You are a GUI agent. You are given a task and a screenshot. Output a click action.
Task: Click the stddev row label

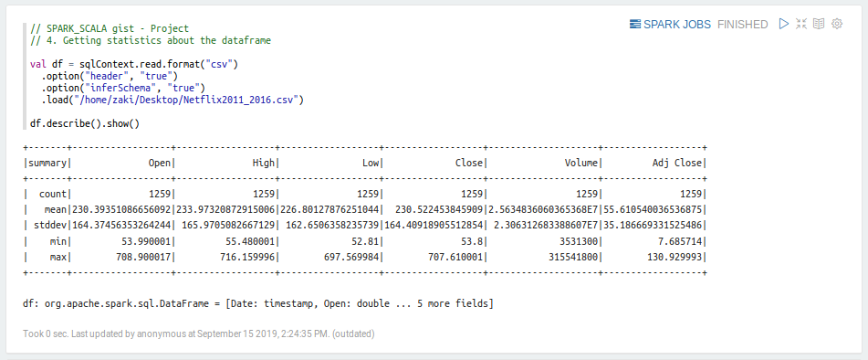click(50, 226)
